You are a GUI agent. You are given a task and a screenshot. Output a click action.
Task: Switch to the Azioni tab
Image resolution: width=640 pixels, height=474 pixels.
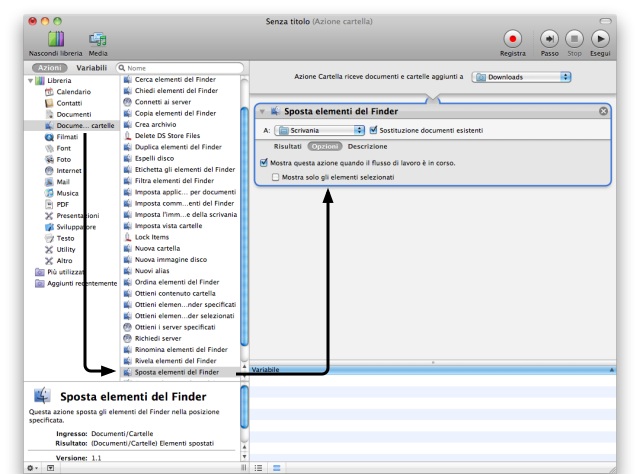tap(50, 68)
